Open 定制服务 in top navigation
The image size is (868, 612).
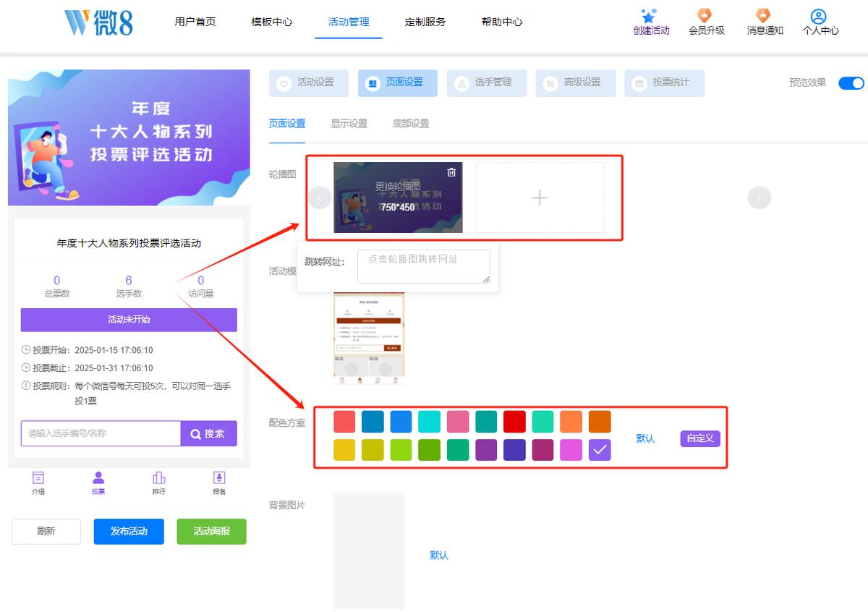click(425, 22)
